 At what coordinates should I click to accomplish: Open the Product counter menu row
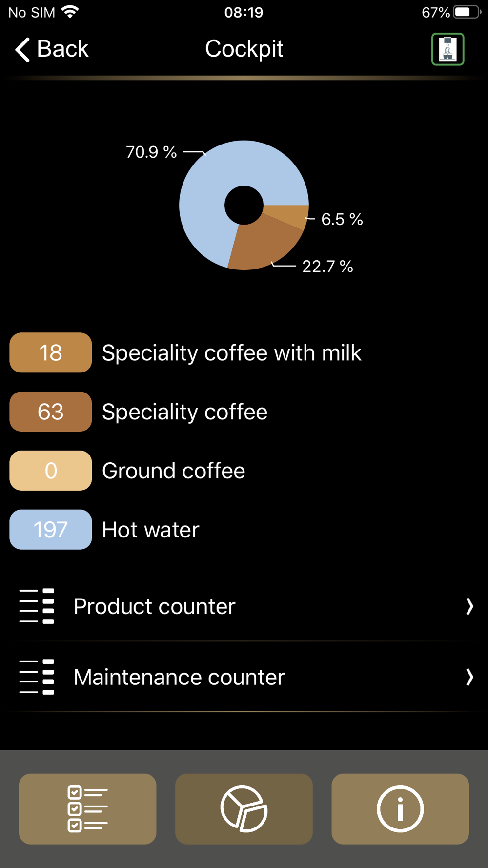click(244, 606)
